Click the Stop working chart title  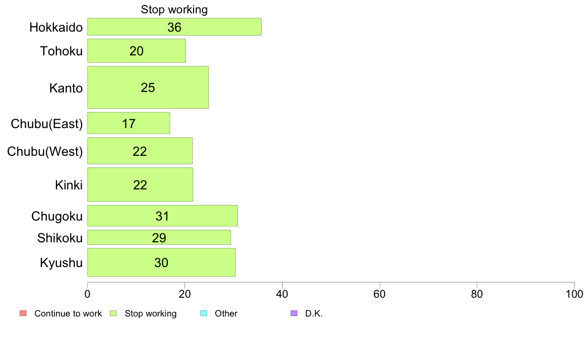(174, 9)
